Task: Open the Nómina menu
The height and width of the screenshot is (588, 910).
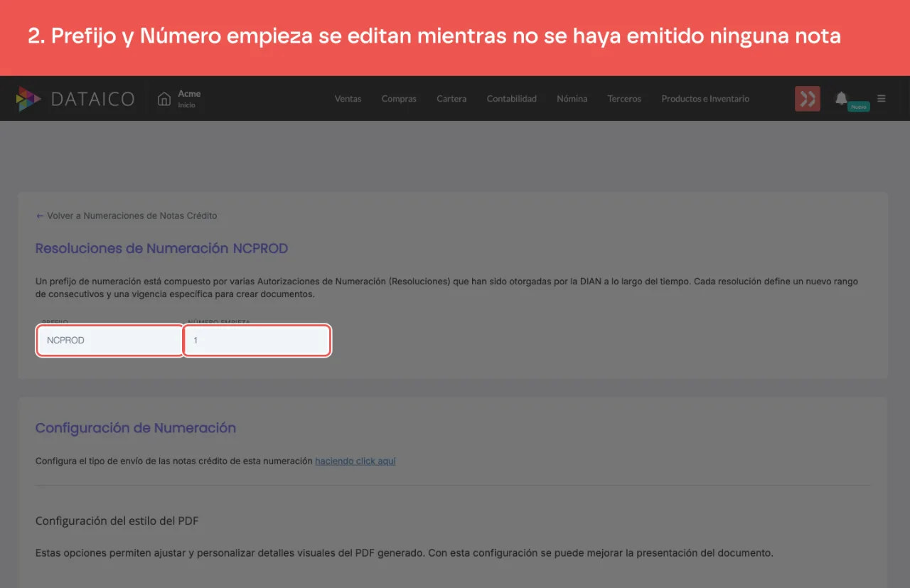Action: [572, 99]
